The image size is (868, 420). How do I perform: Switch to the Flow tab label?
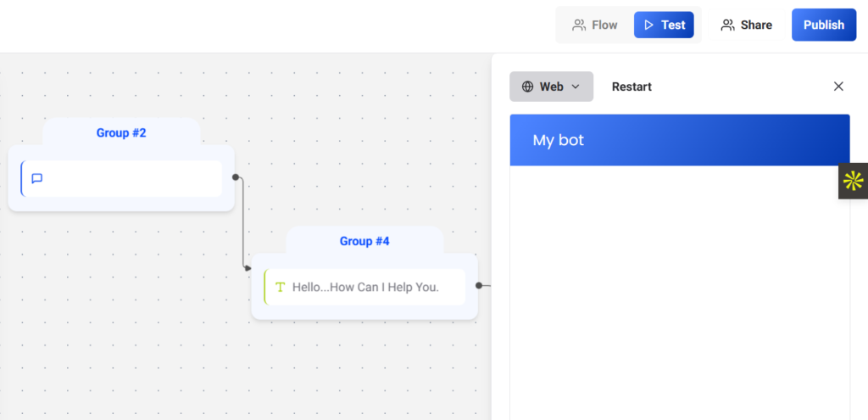tap(604, 25)
